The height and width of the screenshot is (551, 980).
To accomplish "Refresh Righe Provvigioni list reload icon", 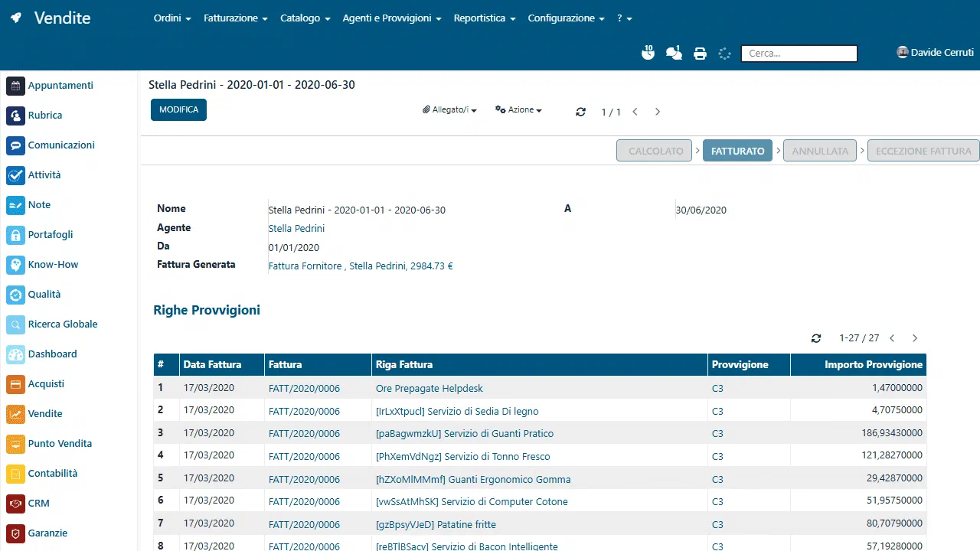I will 816,338.
